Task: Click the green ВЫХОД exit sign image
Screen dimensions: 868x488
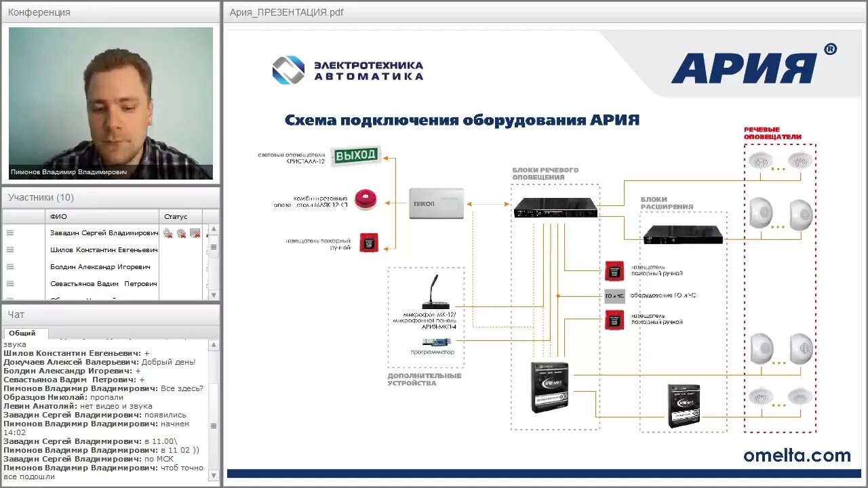Action: coord(356,155)
